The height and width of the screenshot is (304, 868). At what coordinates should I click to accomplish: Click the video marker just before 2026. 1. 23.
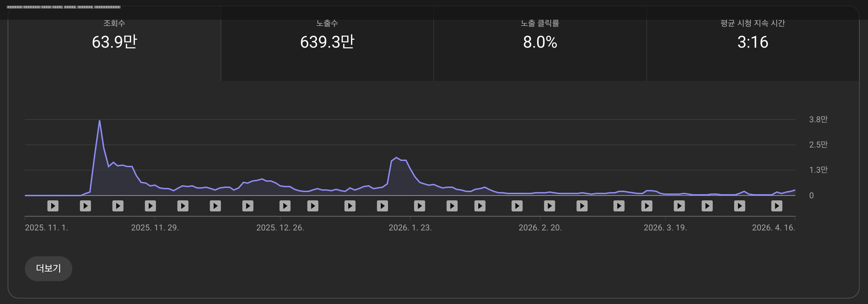[x=382, y=206]
